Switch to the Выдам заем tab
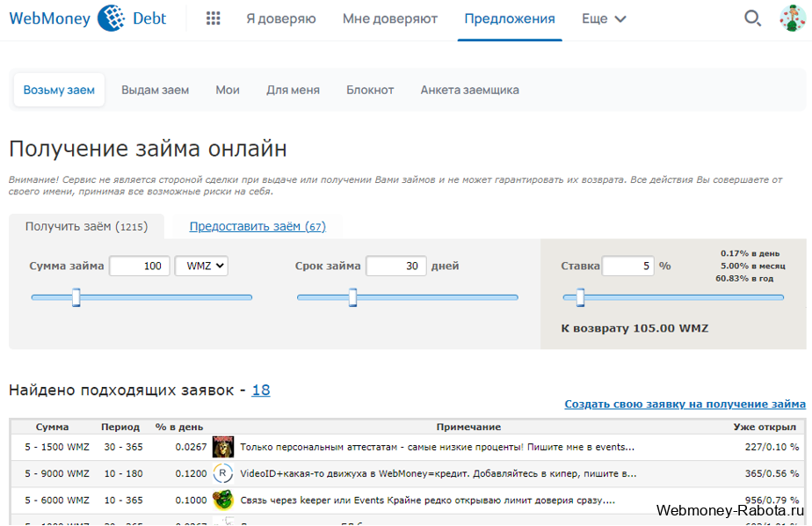The width and height of the screenshot is (812, 526). tap(155, 90)
